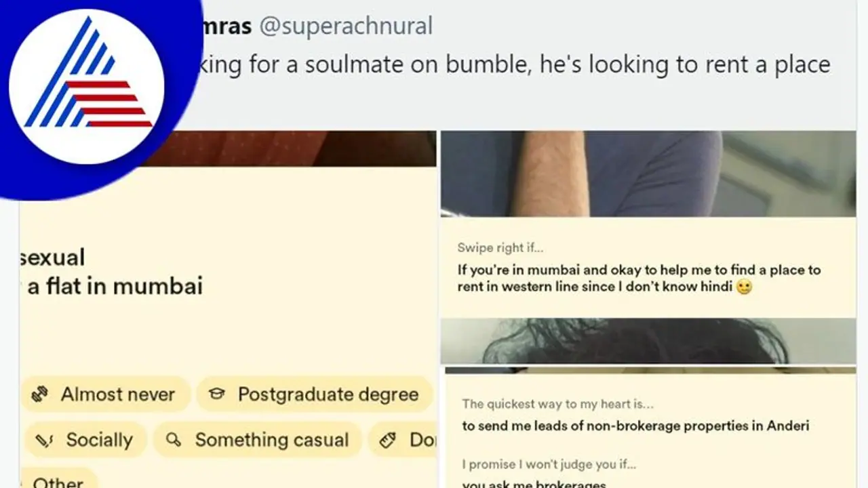The height and width of the screenshot is (488, 868).
Task: Open the photo showing dark hair
Action: tap(648, 341)
